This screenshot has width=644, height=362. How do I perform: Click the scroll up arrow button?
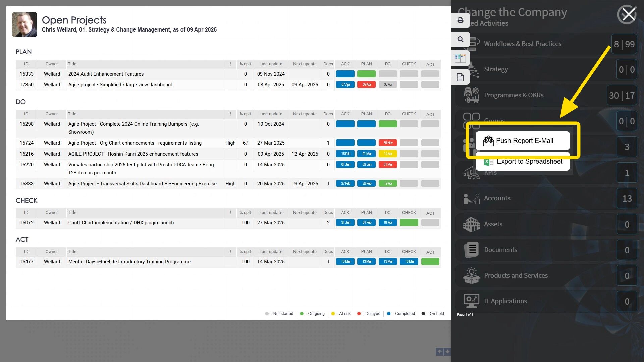click(439, 352)
